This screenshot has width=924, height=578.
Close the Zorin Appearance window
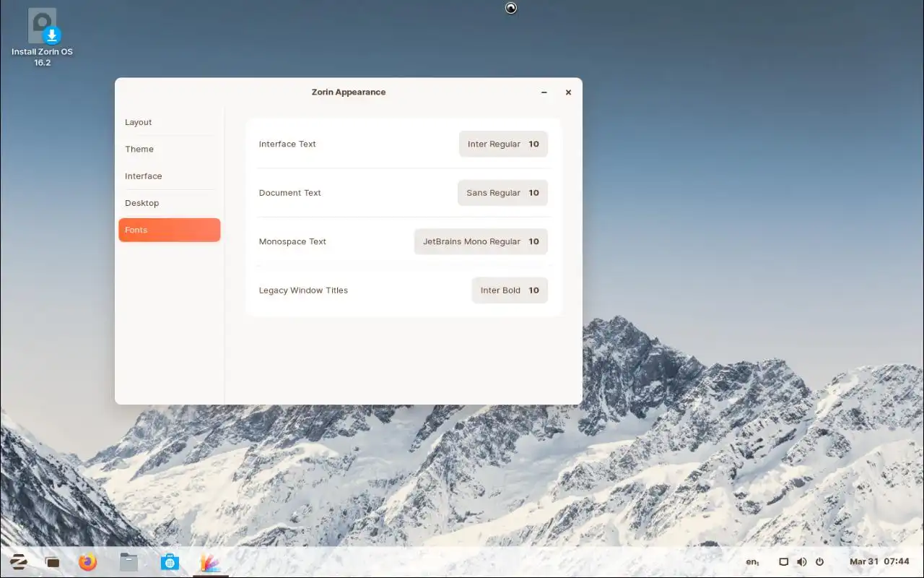click(x=568, y=92)
